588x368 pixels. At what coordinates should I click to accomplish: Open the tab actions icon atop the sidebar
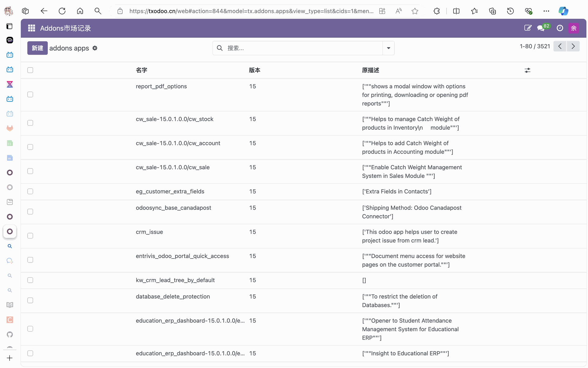pyautogui.click(x=10, y=26)
